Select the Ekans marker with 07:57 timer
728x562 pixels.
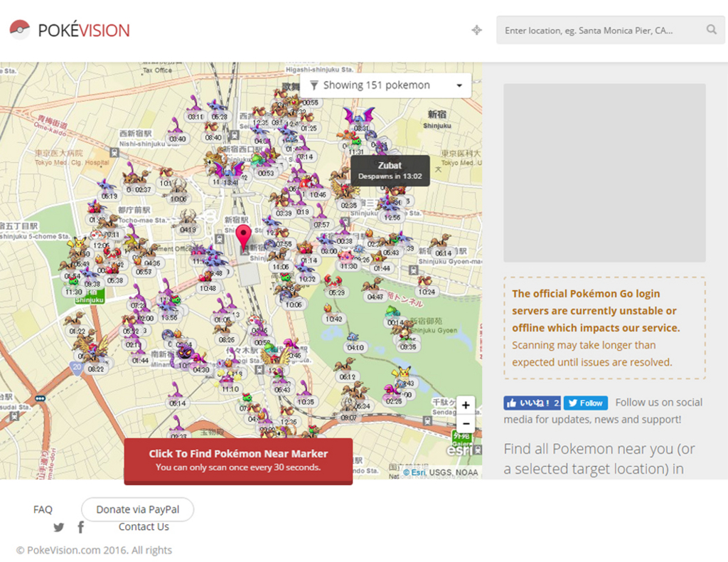pyautogui.click(x=321, y=216)
